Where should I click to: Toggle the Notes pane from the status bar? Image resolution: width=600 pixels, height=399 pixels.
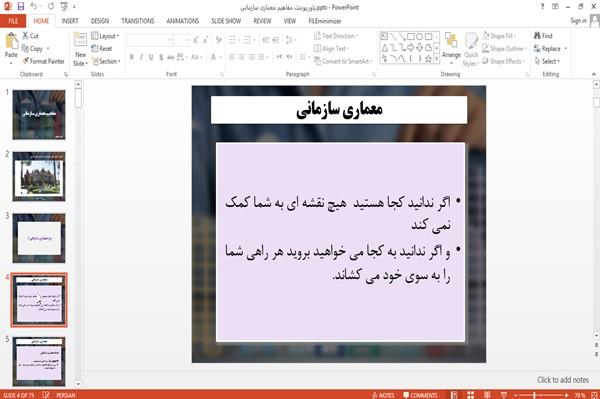click(383, 395)
